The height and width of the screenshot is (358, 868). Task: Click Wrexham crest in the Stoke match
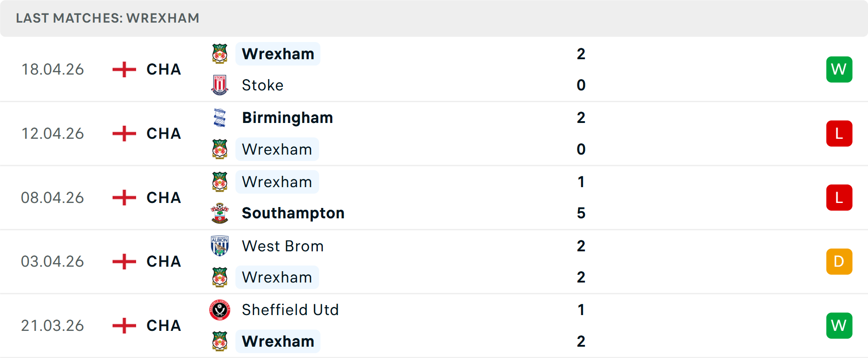coord(220,54)
